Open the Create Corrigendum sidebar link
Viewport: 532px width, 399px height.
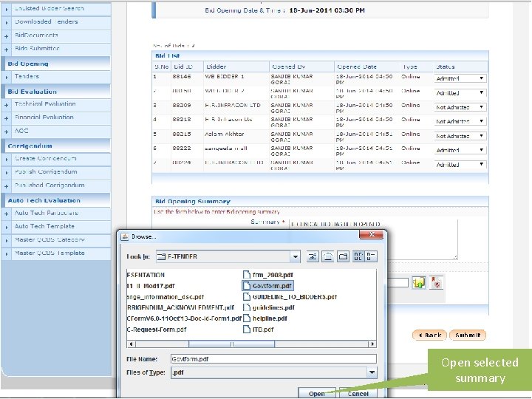coord(46,158)
